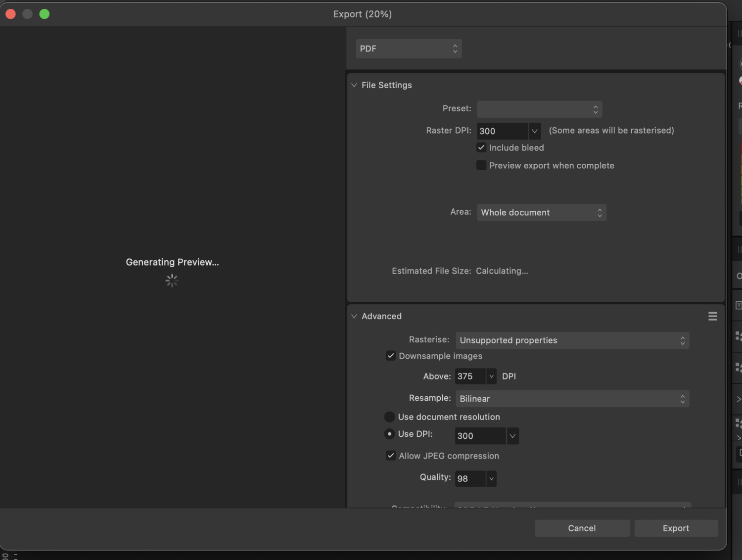Image resolution: width=742 pixels, height=560 pixels.
Task: Select the dotted panel icon below the Text icon
Action: pyautogui.click(x=739, y=337)
